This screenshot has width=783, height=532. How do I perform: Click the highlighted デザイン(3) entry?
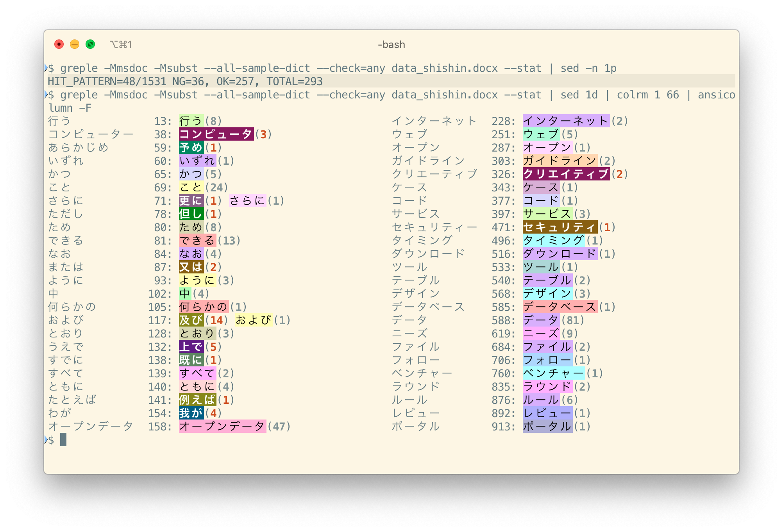click(547, 294)
